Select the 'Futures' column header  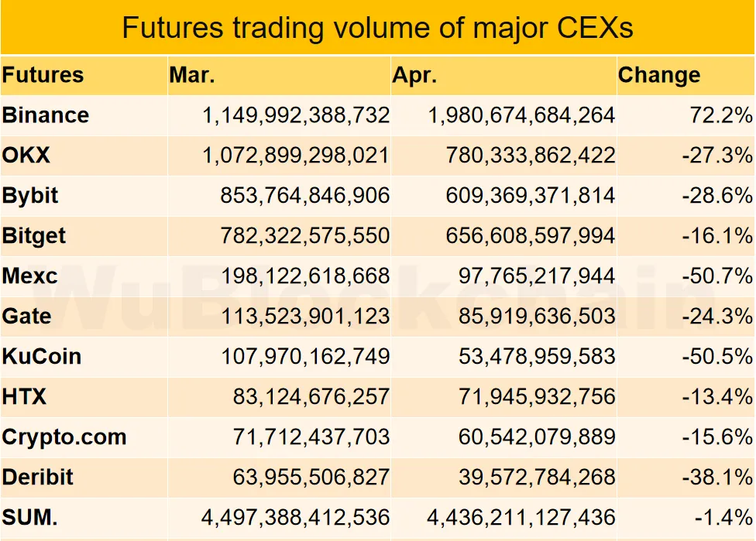coord(43,75)
